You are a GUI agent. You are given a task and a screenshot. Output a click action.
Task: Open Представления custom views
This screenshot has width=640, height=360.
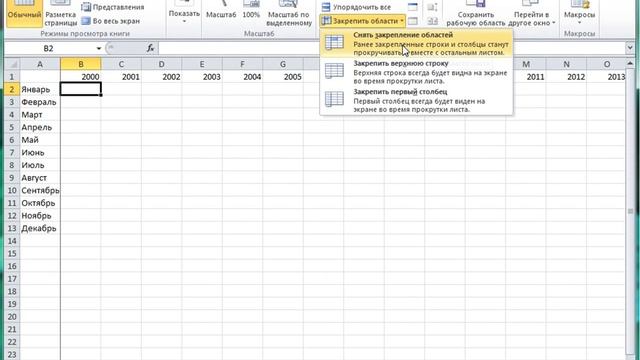[x=113, y=7]
